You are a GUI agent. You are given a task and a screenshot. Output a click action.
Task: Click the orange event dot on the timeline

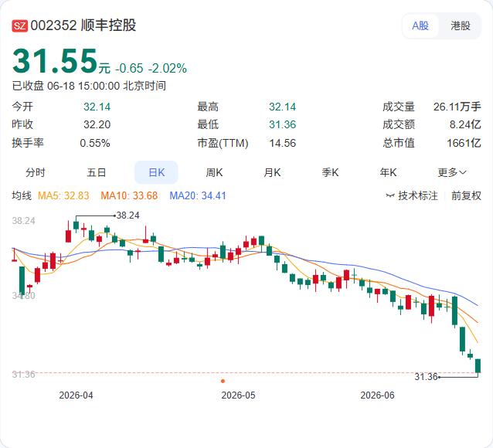223,381
